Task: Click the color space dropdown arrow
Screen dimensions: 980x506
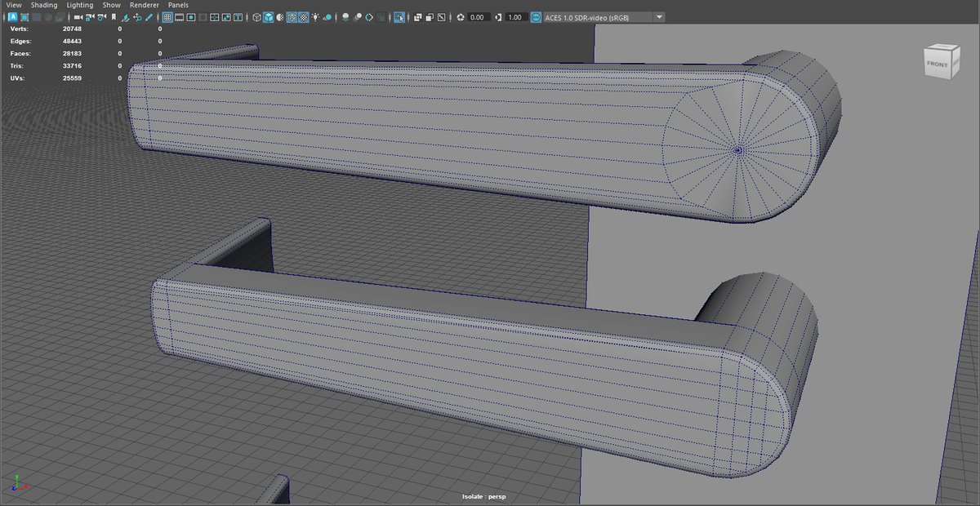Action: click(x=659, y=17)
